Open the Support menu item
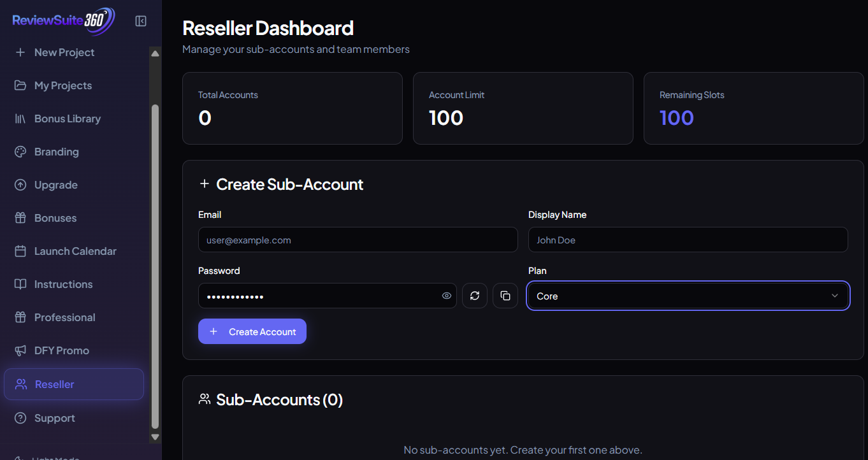The image size is (868, 460). click(54, 418)
